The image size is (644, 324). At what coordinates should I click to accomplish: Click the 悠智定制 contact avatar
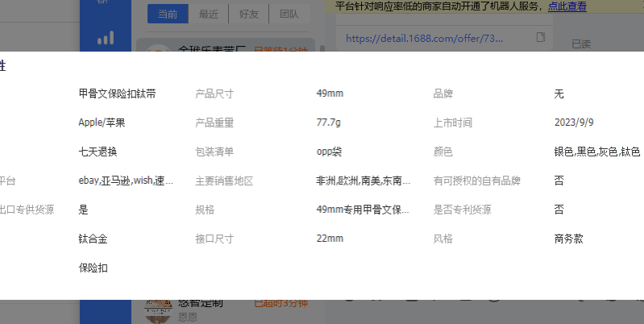(x=158, y=309)
